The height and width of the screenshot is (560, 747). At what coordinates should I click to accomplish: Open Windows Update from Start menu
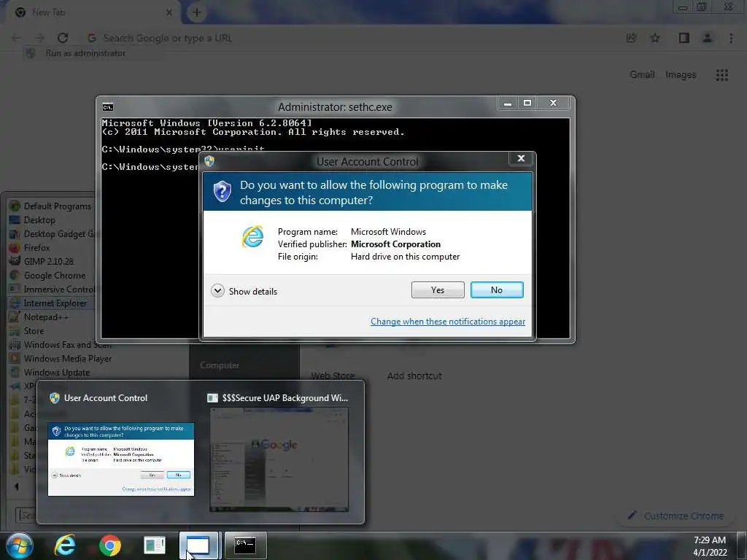[x=50, y=373]
